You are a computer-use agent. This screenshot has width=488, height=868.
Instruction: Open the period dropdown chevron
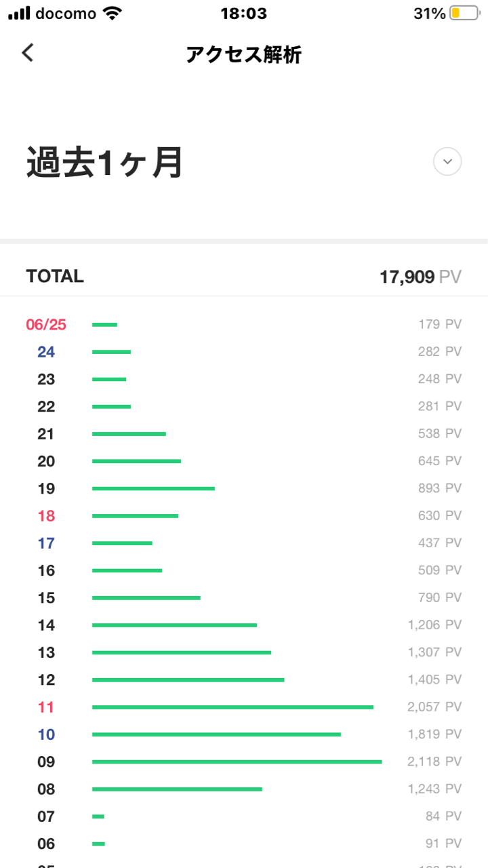tap(447, 162)
